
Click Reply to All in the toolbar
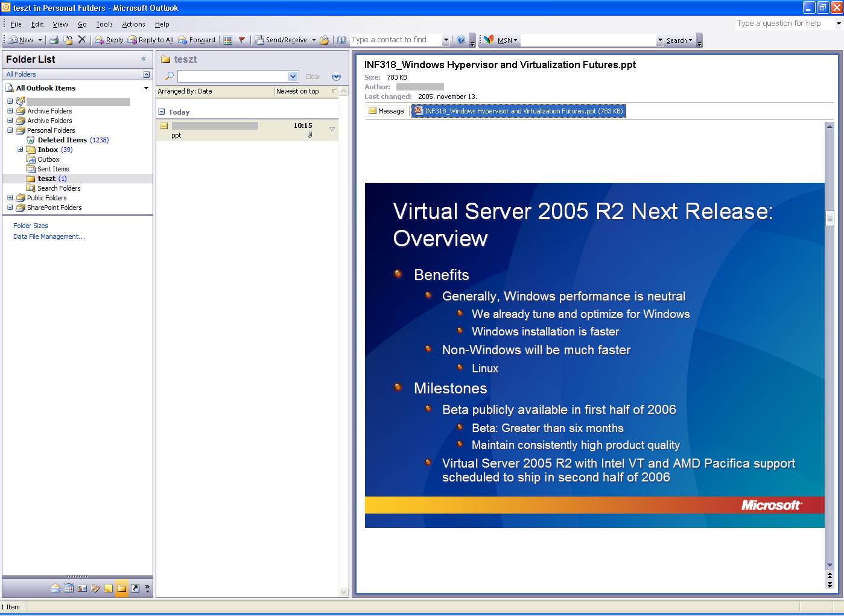coord(150,40)
